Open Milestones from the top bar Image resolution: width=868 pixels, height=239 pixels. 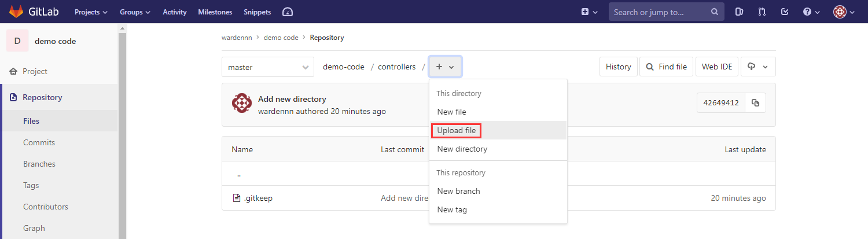215,12
